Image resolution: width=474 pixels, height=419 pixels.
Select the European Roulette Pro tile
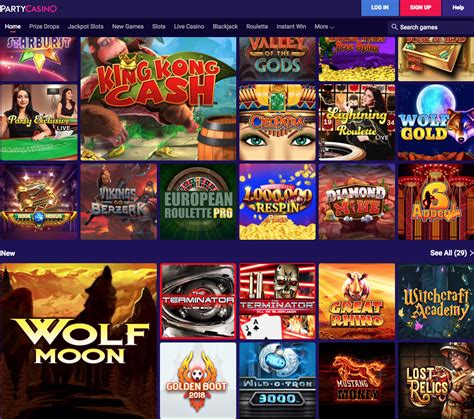198,202
